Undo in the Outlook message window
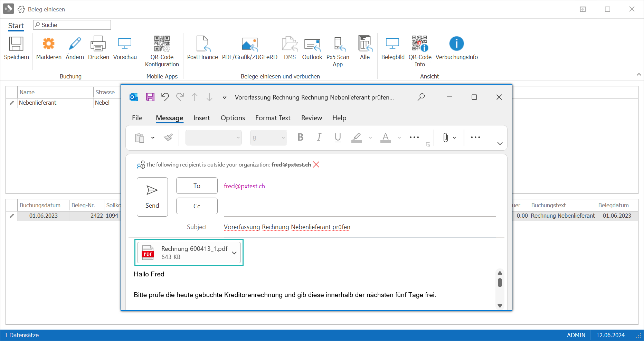The width and height of the screenshot is (644, 341). [x=165, y=97]
